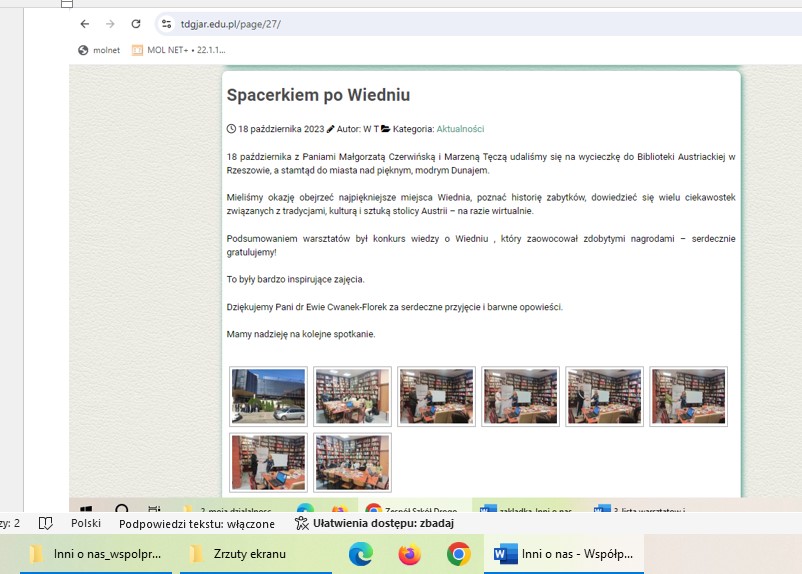802x574 pixels.
Task: Open the 'Spacerkiem po Wiedniu' article title
Action: 318,95
